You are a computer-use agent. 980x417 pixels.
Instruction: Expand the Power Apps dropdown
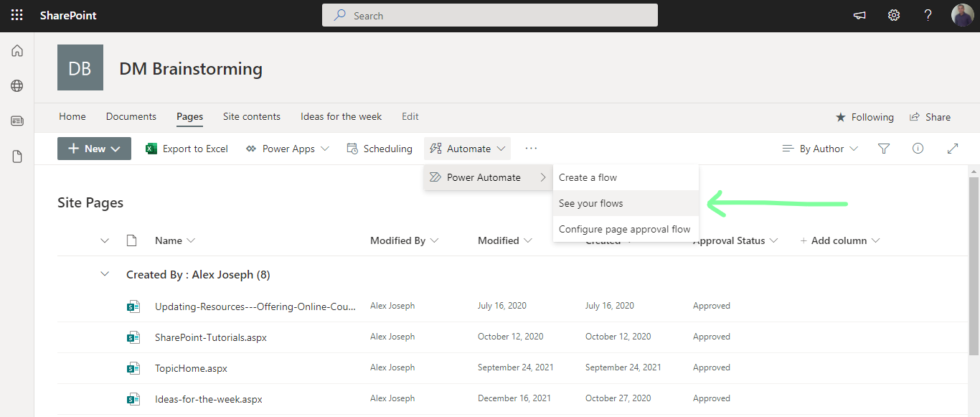tap(324, 149)
